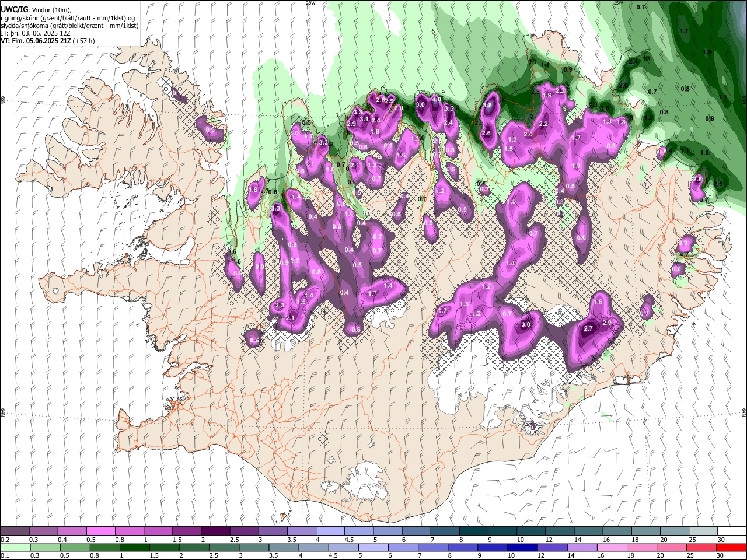Select the 14 swatch in lower green legend row
Image resolution: width=747 pixels, height=560 pixels.
click(x=582, y=547)
